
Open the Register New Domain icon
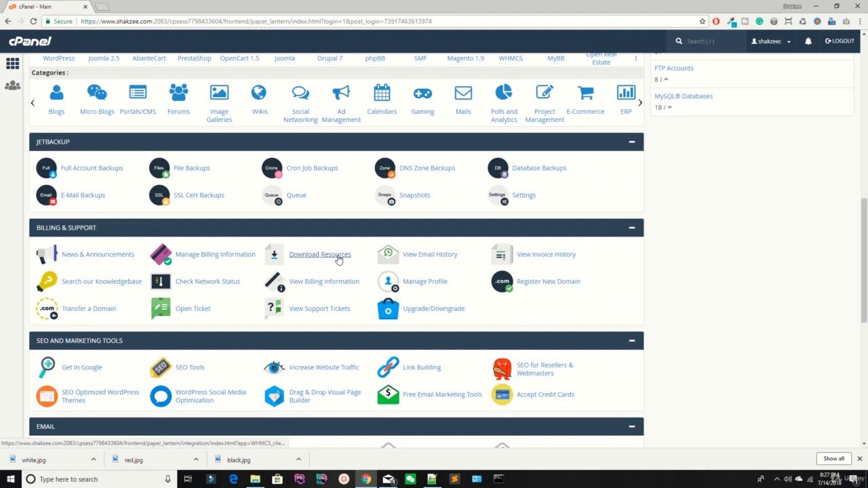(502, 281)
